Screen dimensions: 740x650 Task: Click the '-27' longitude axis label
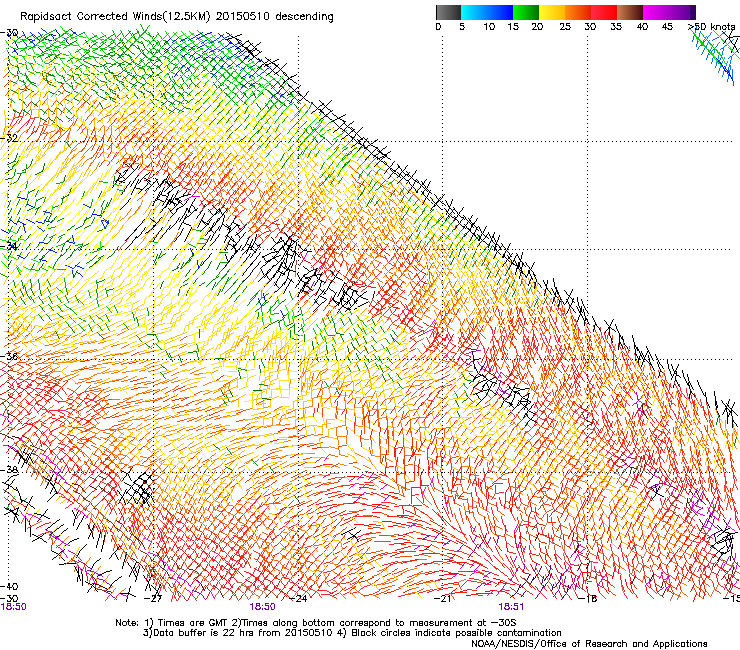153,599
